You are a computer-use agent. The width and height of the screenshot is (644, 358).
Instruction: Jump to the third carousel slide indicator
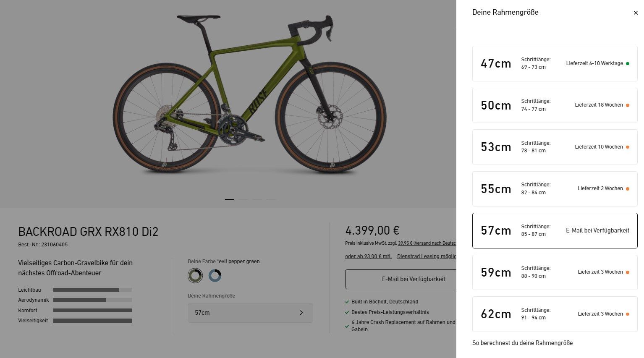click(x=257, y=199)
